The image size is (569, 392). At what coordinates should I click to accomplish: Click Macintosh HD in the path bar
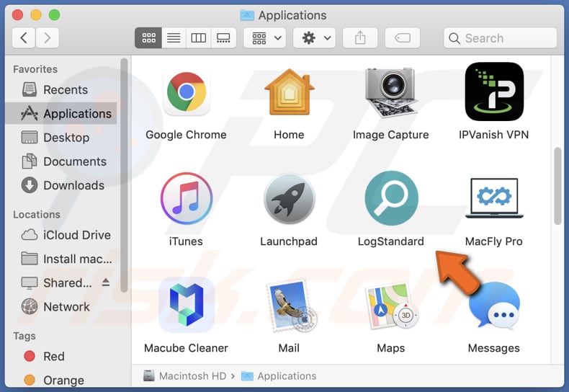(185, 376)
